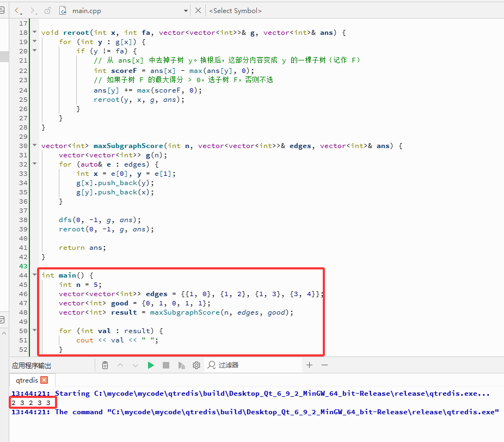Toggle the file writable lock icon
The width and height of the screenshot is (504, 442).
coord(47,11)
